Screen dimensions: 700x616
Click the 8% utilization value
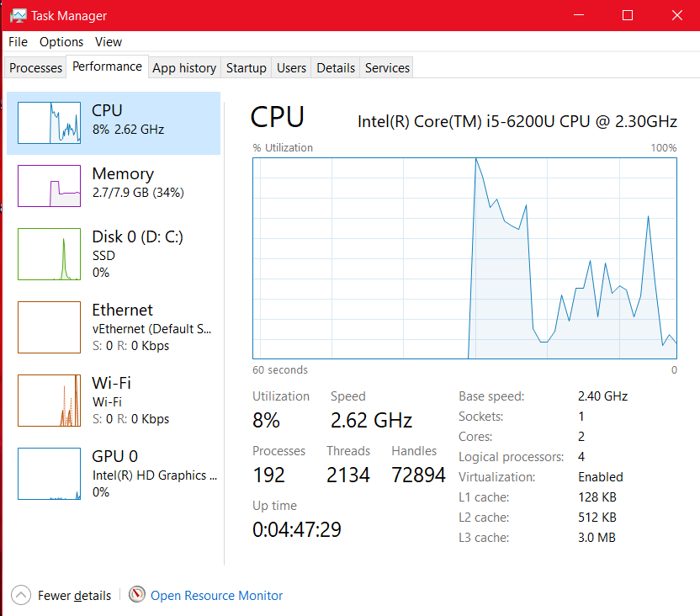coord(266,421)
